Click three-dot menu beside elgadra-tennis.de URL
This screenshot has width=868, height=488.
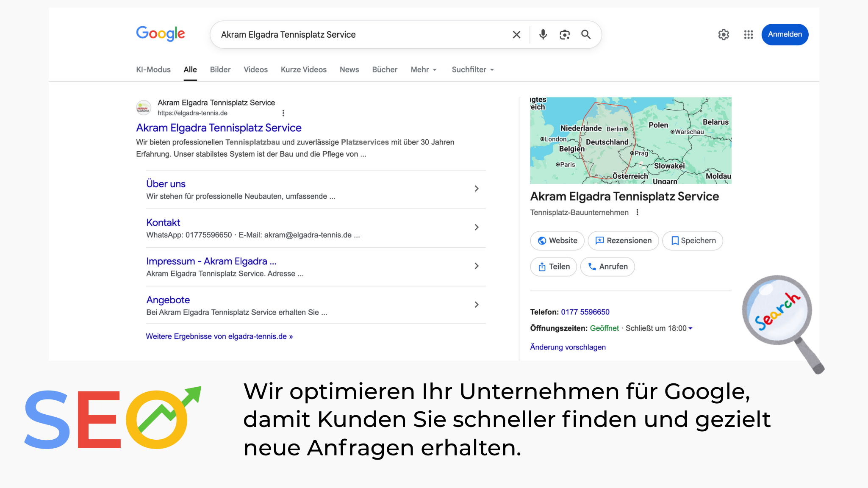283,113
